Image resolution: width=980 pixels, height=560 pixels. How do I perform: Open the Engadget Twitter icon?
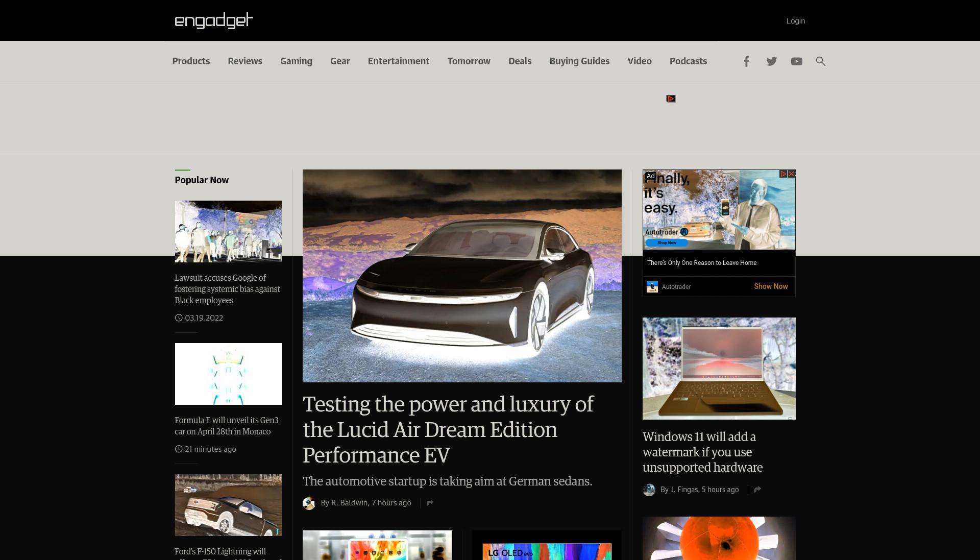(x=771, y=61)
